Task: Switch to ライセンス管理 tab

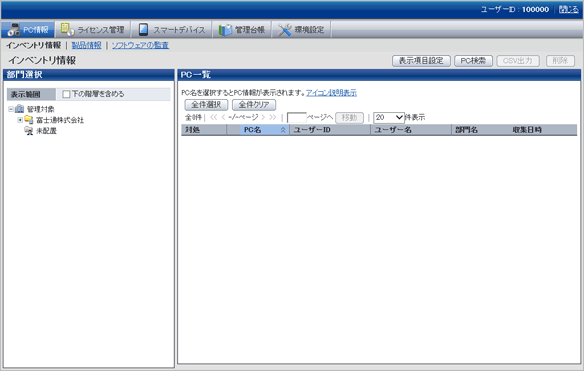Action: [93, 29]
